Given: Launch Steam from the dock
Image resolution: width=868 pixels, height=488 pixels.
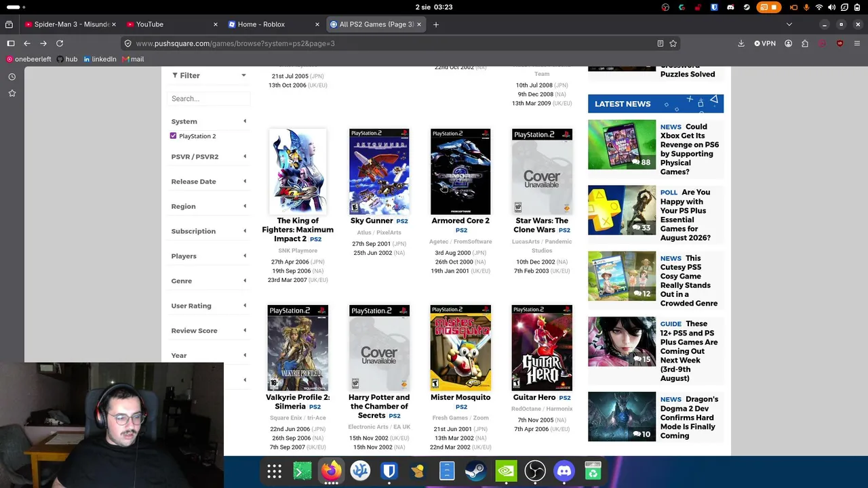Looking at the screenshot, I should (x=476, y=471).
